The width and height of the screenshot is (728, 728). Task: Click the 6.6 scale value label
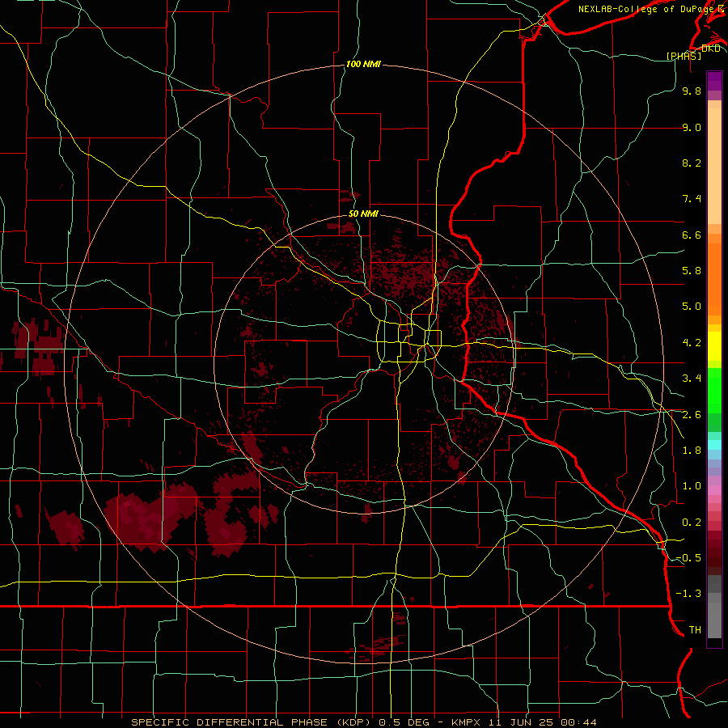692,235
